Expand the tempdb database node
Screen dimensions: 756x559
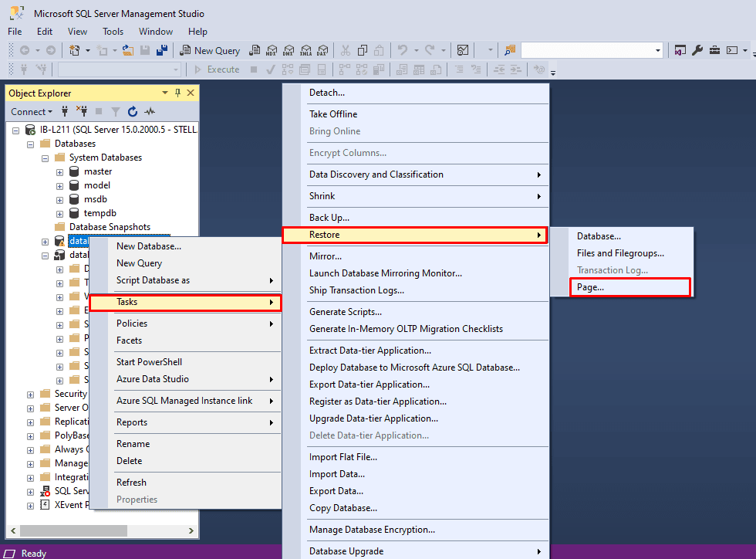pos(59,214)
